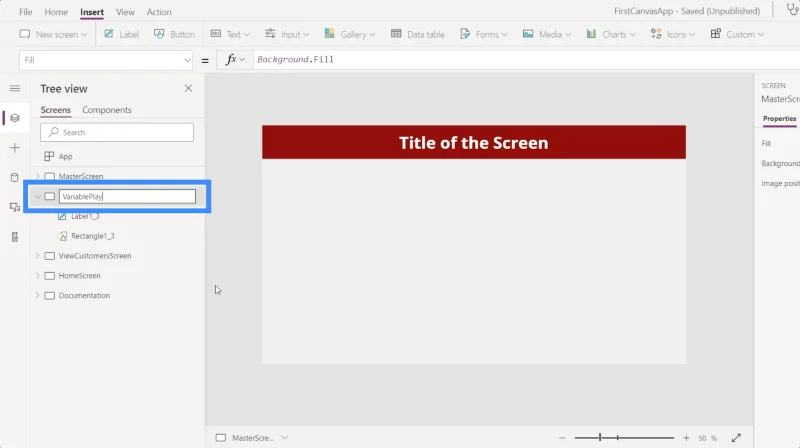This screenshot has height=448, width=800.
Task: Click the zoom out minus button
Action: [x=562, y=438]
